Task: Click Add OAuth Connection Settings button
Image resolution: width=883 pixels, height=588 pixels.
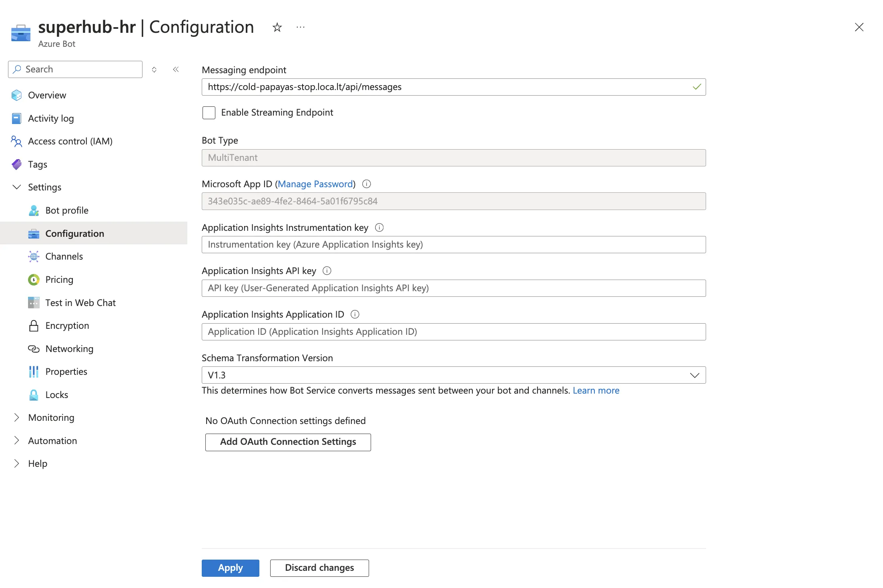Action: coord(288,442)
